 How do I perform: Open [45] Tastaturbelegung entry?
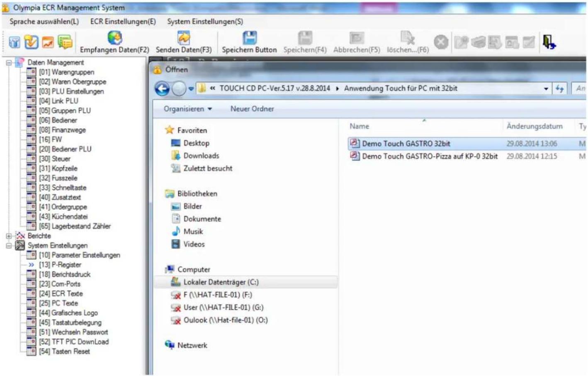tap(70, 322)
